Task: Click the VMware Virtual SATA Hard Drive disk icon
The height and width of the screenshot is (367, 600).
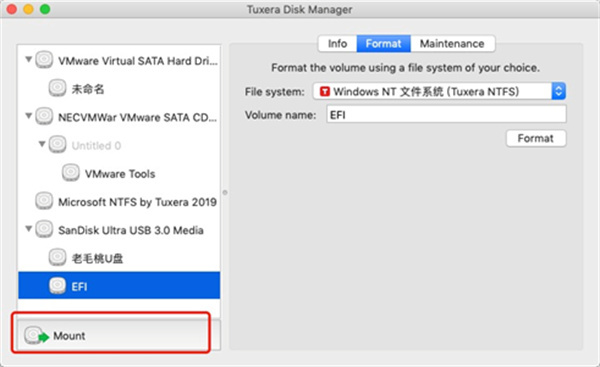Action: [44, 60]
